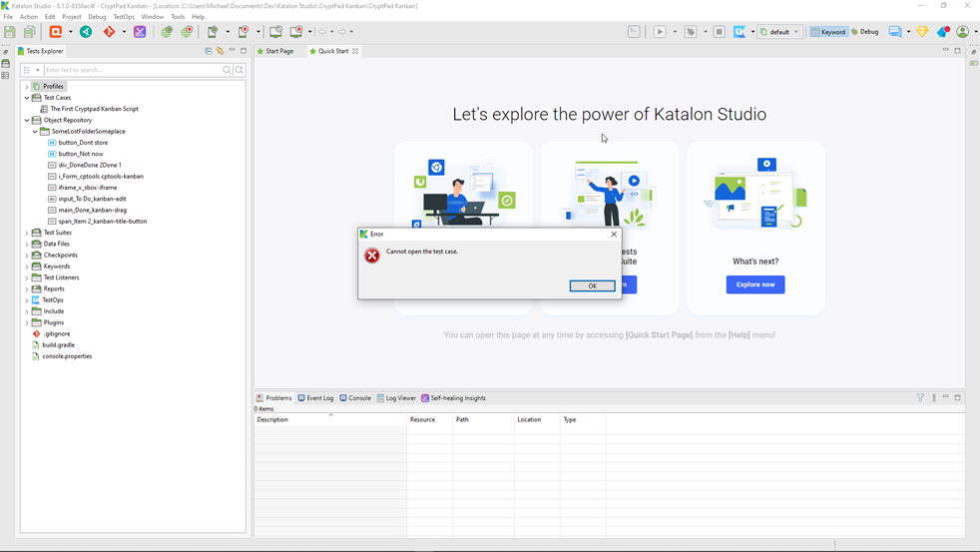
Task: Close the Error dialog with X
Action: pyautogui.click(x=614, y=234)
